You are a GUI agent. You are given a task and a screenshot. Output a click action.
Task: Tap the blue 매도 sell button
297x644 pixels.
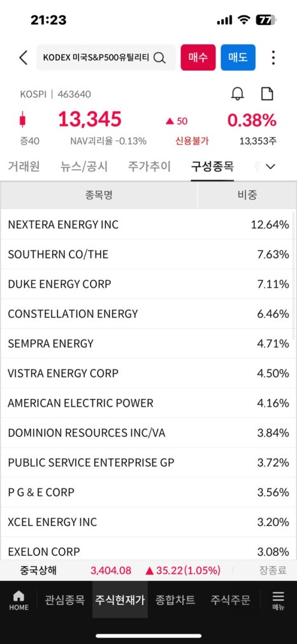238,57
